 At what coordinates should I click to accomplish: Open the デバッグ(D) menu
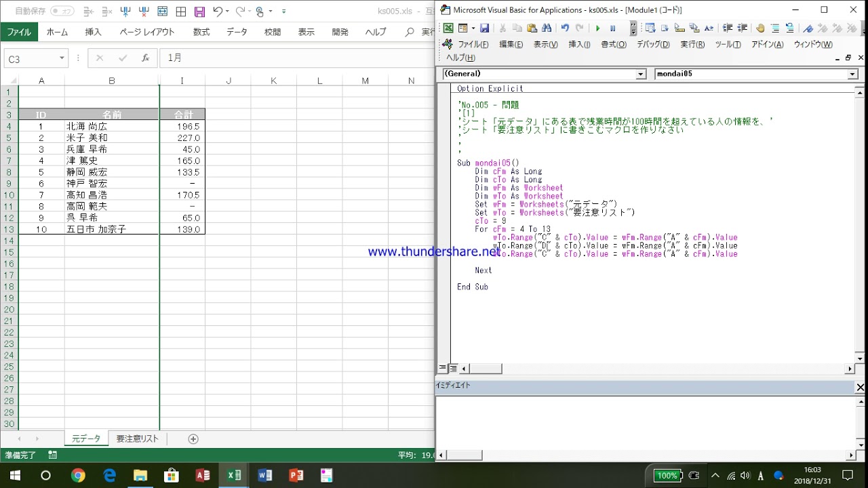(x=652, y=45)
